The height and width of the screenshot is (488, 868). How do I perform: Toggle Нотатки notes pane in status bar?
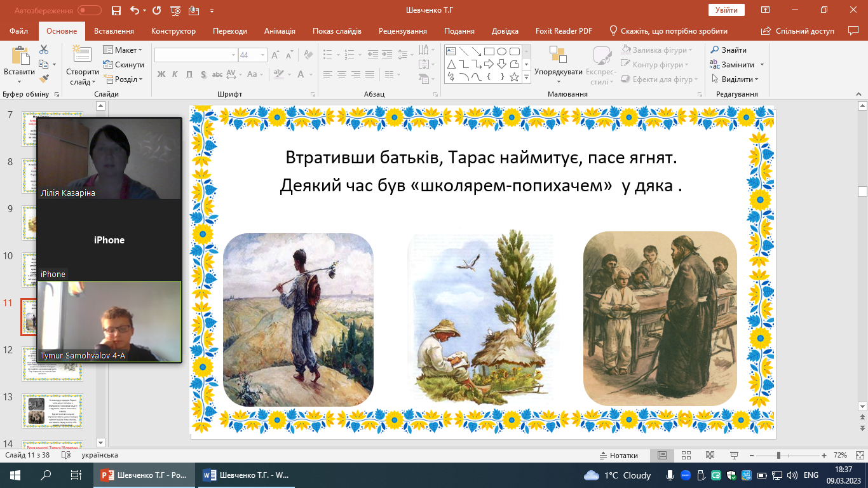coord(618,456)
